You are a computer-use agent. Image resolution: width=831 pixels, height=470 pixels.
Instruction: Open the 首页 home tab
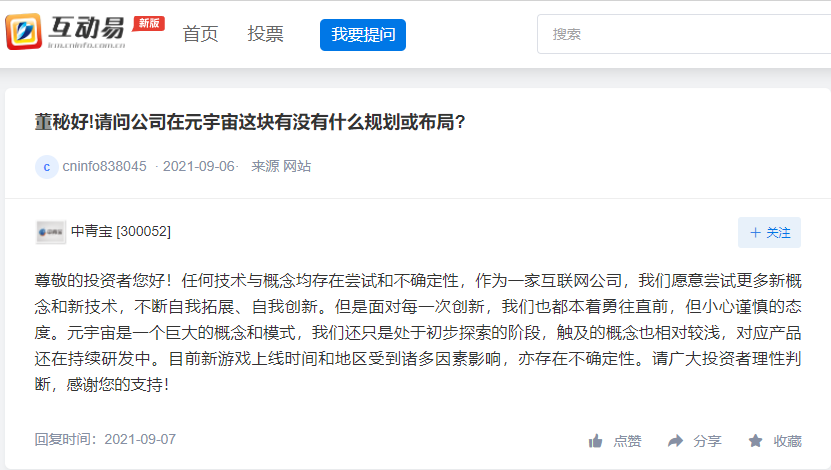(200, 34)
